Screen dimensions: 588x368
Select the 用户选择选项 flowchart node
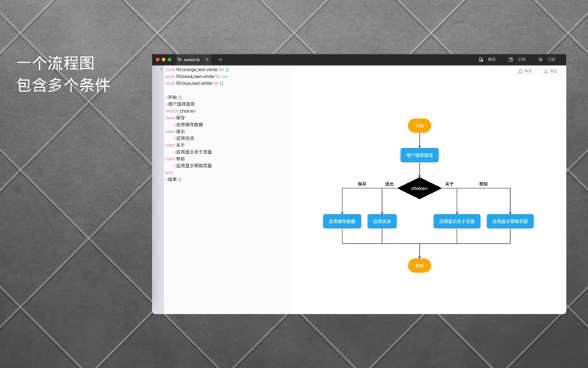(419, 155)
